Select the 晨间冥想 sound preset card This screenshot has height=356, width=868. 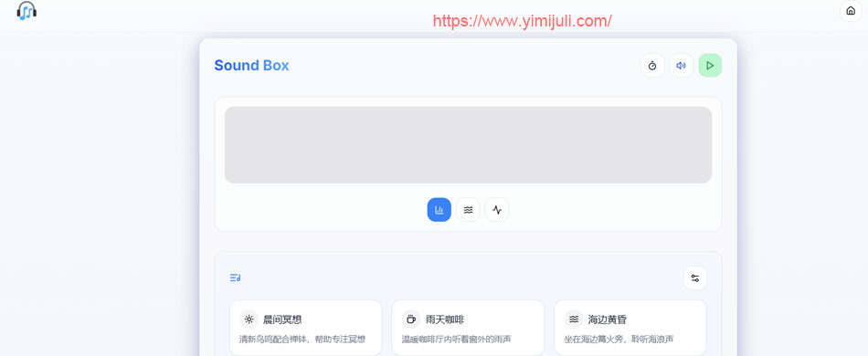tap(305, 328)
